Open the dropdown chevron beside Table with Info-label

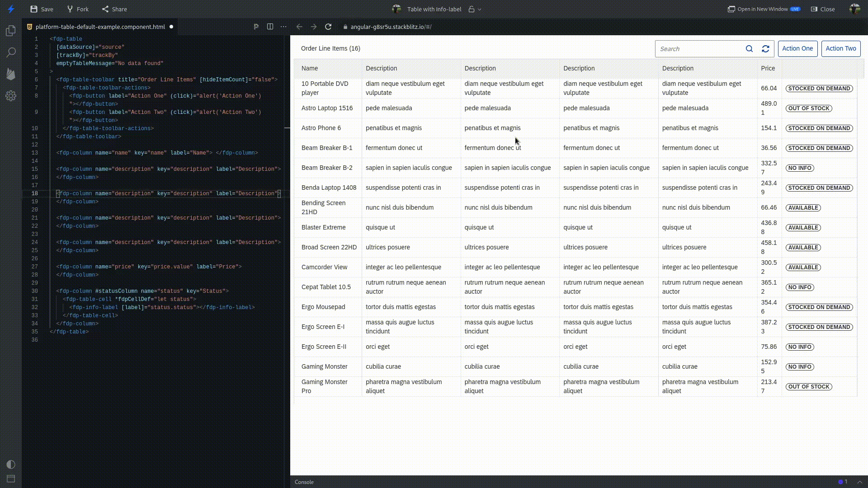tap(480, 9)
